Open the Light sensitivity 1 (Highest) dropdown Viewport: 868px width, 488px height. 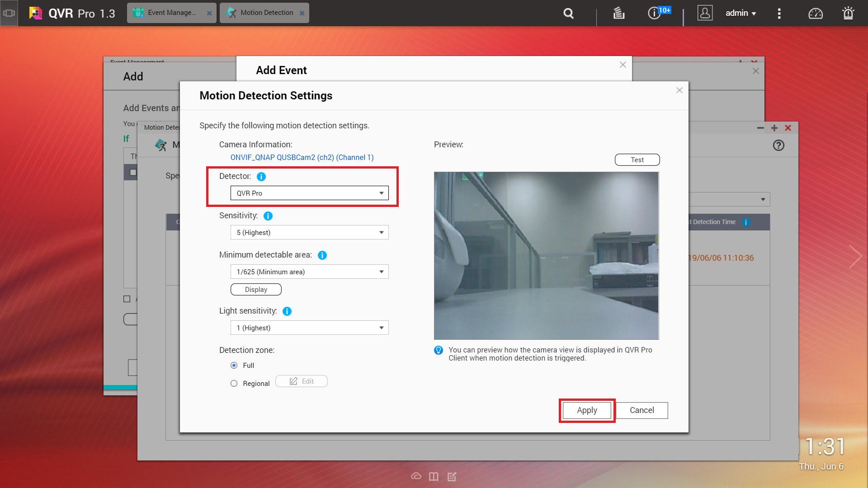point(310,328)
